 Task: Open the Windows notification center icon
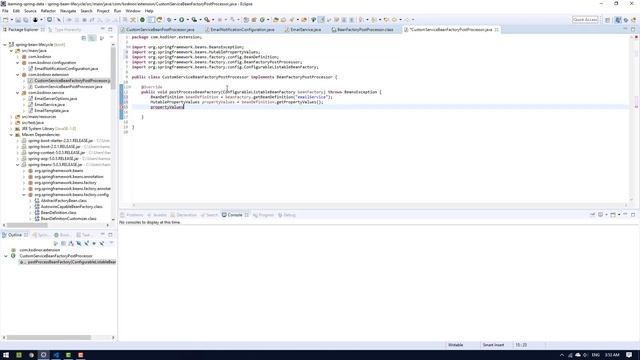coord(629,355)
